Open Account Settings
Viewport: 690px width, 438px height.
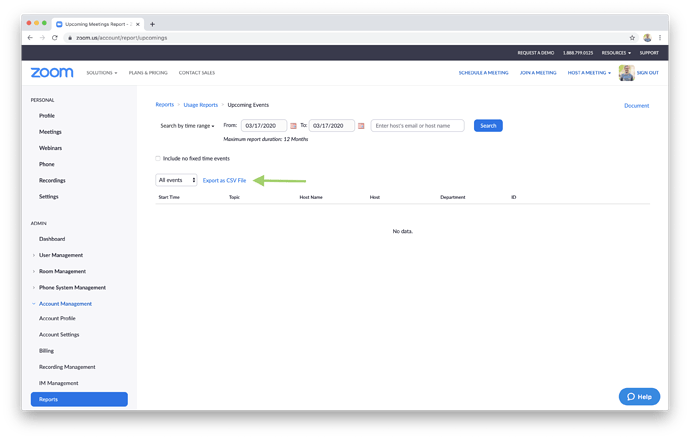59,335
